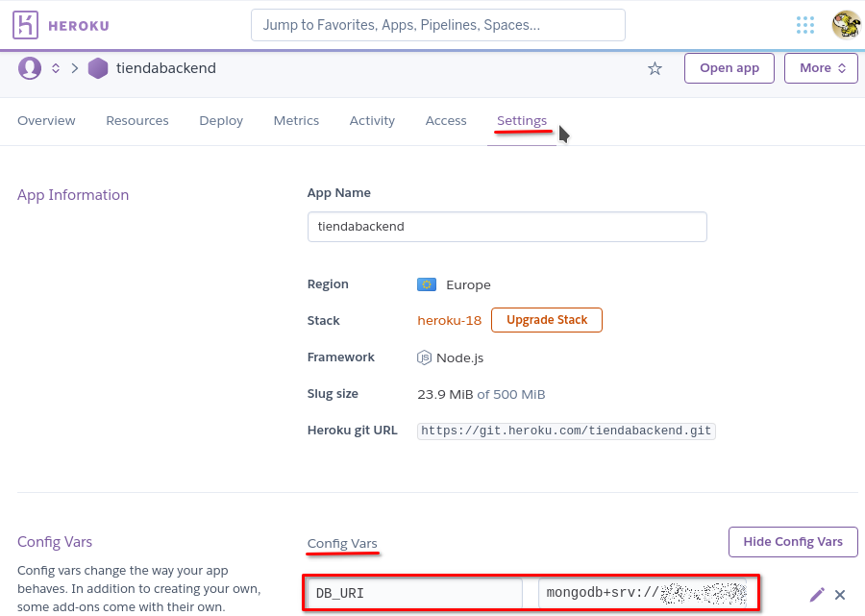Click the personal account avatar icon
The width and height of the screenshot is (865, 616).
click(30, 68)
